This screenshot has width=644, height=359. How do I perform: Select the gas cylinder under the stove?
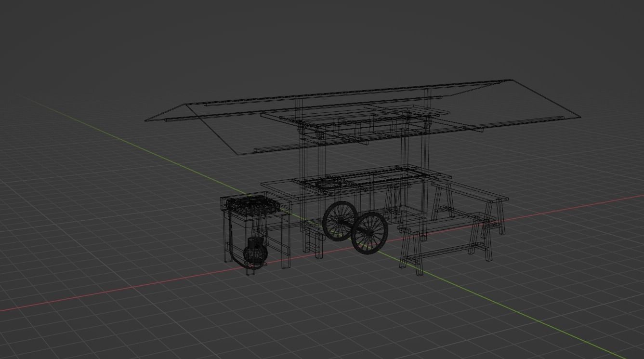[x=255, y=252]
